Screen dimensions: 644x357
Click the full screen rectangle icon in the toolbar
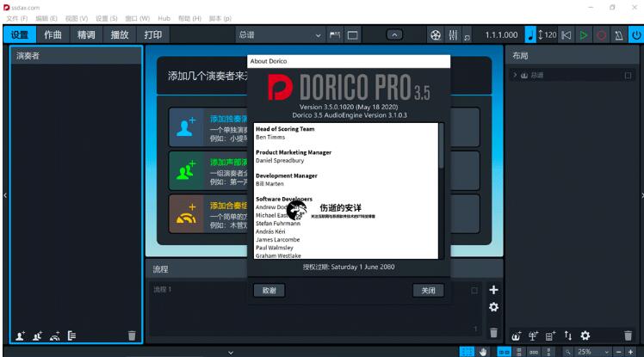[352, 35]
